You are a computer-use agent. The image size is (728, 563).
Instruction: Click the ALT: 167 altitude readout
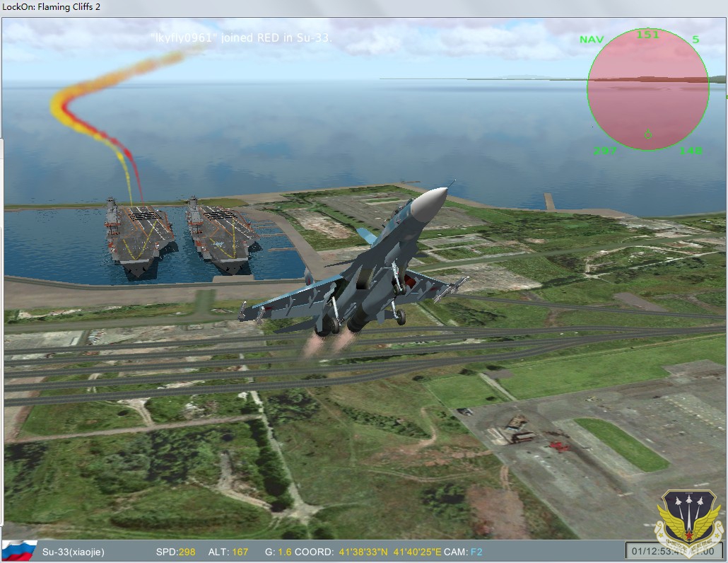tap(228, 552)
